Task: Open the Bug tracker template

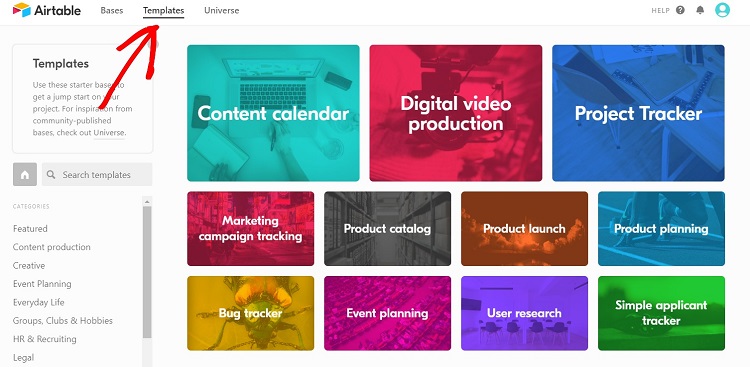Action: (251, 313)
